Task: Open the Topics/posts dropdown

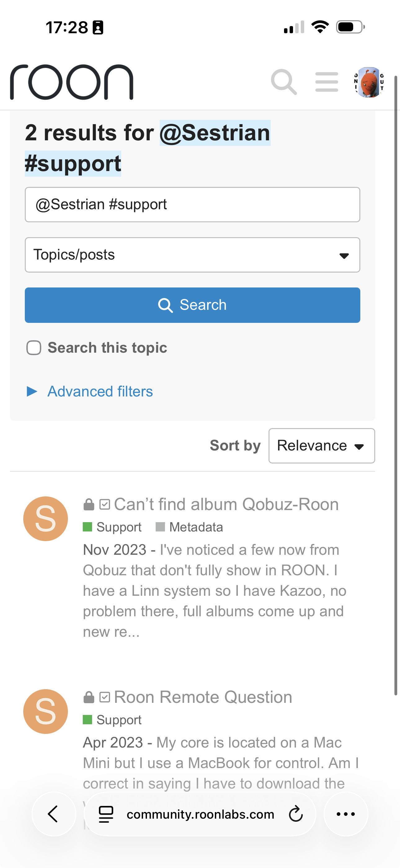Action: [192, 255]
